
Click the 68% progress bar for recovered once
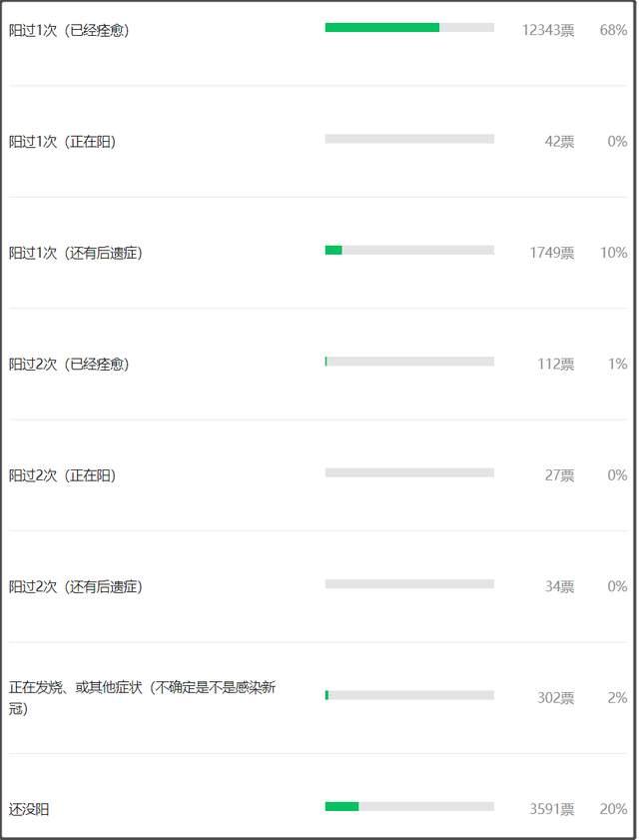[409, 28]
